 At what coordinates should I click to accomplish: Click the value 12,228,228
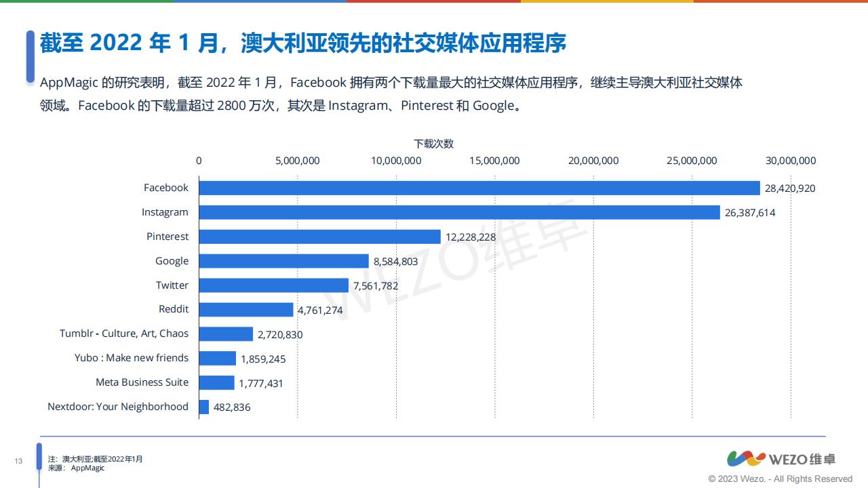(x=471, y=237)
